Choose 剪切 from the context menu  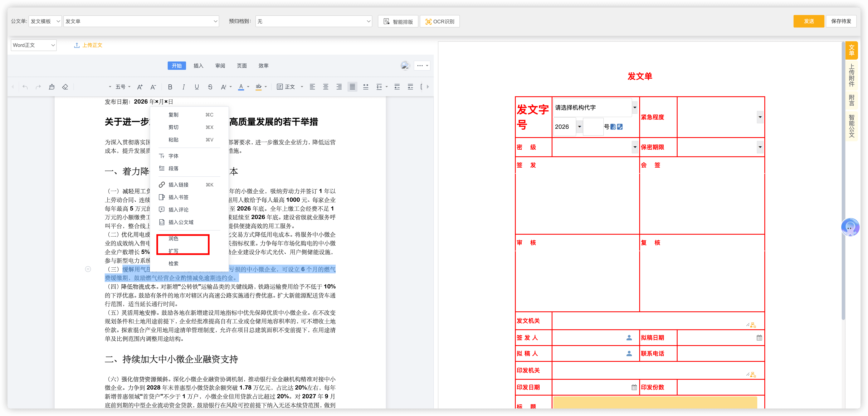[189, 127]
